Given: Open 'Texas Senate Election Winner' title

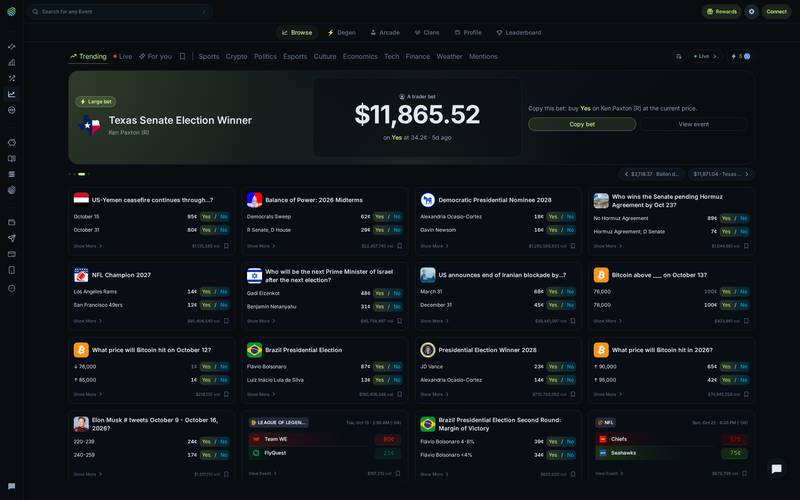Looking at the screenshot, I should coord(180,120).
